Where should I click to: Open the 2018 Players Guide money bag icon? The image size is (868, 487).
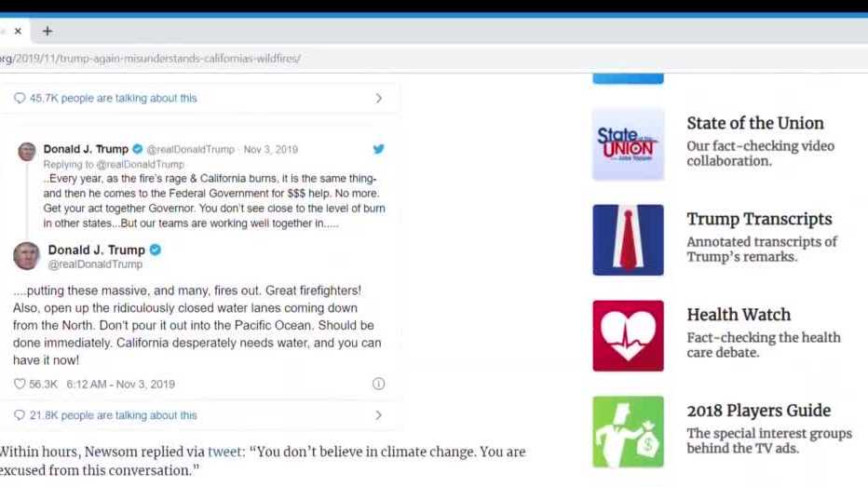pos(628,432)
